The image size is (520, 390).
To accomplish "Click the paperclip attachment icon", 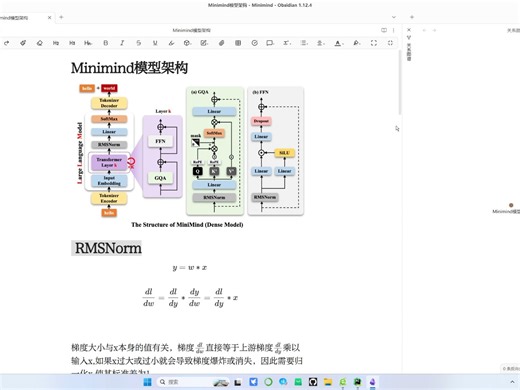I will (221, 43).
